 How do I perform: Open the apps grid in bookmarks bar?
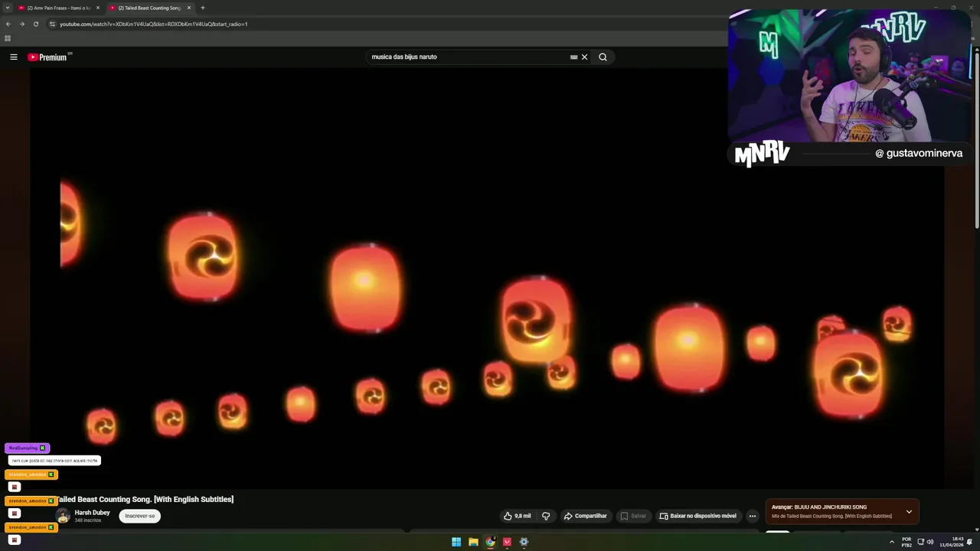click(x=8, y=38)
